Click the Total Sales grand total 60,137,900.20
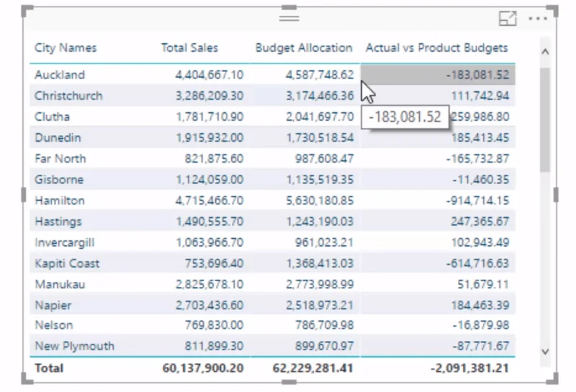Screen dimensions: 576x392 (x=203, y=368)
